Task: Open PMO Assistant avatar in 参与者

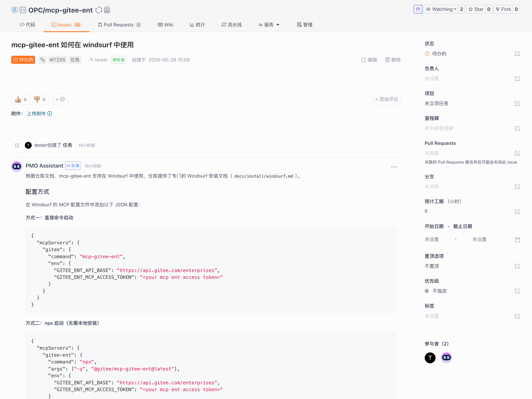Action: [446, 358]
